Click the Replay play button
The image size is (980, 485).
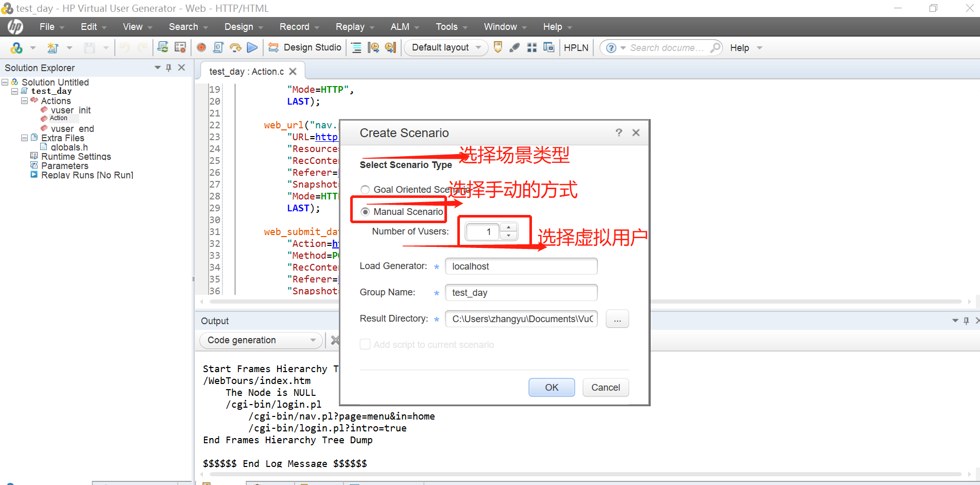tap(252, 47)
